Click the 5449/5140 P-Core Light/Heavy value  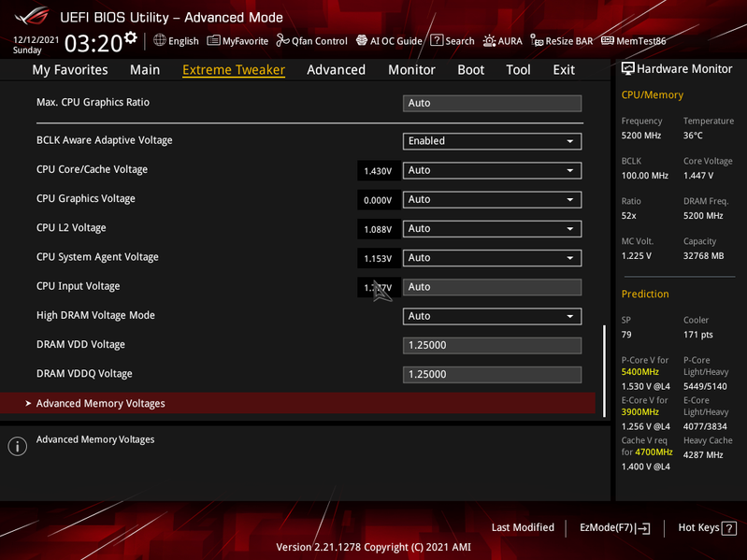705,386
